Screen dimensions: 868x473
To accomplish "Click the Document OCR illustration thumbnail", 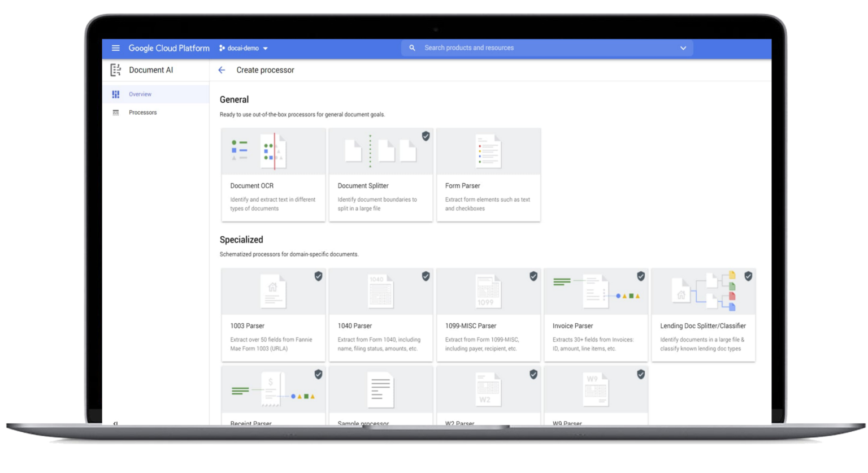I will pyautogui.click(x=274, y=151).
